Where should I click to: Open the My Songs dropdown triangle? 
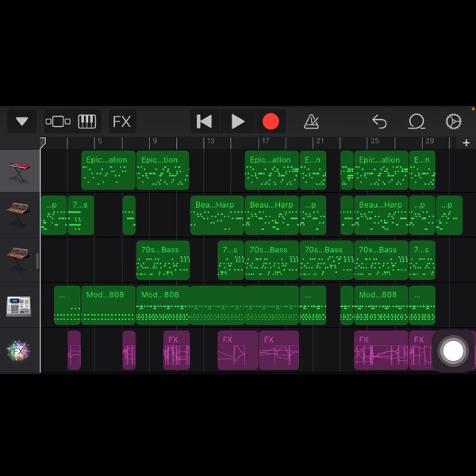(22, 121)
